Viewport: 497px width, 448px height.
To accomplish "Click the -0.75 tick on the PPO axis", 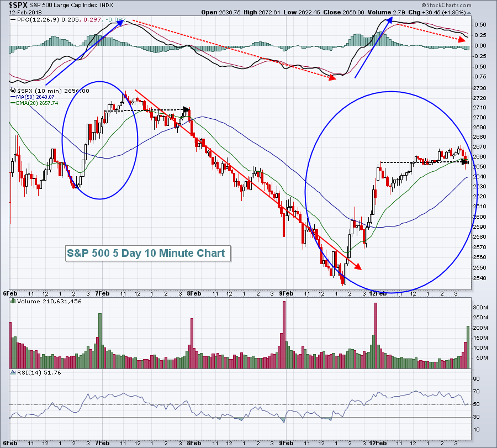I will [479, 77].
